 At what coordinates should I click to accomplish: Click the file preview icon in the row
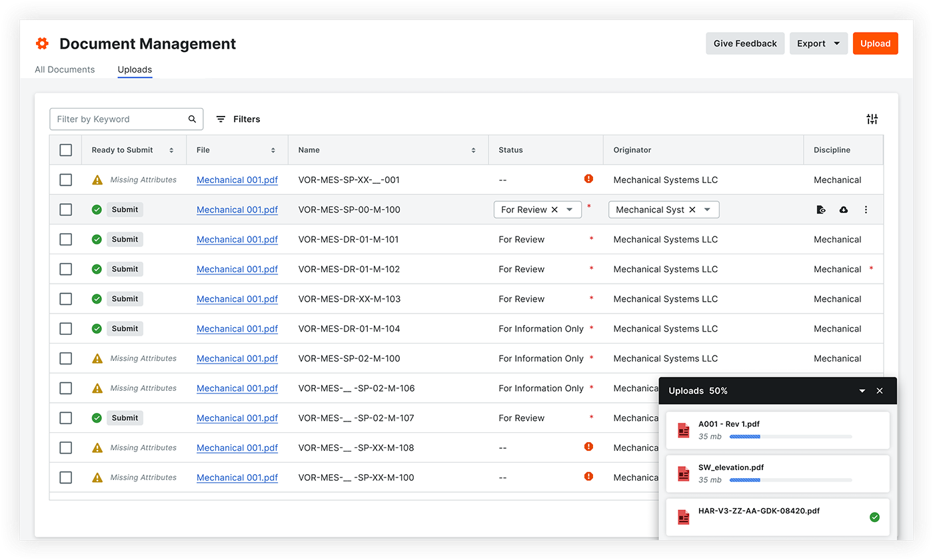pos(821,210)
